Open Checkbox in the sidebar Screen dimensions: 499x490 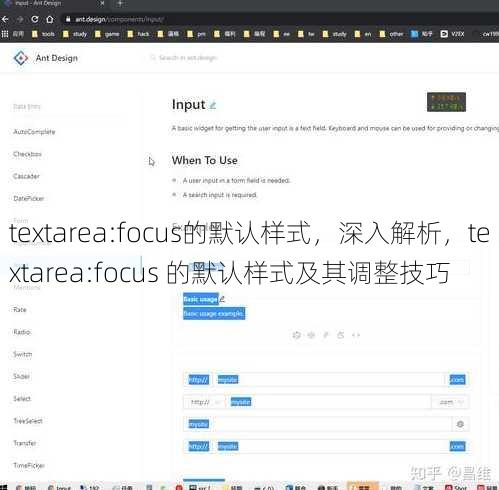point(27,154)
